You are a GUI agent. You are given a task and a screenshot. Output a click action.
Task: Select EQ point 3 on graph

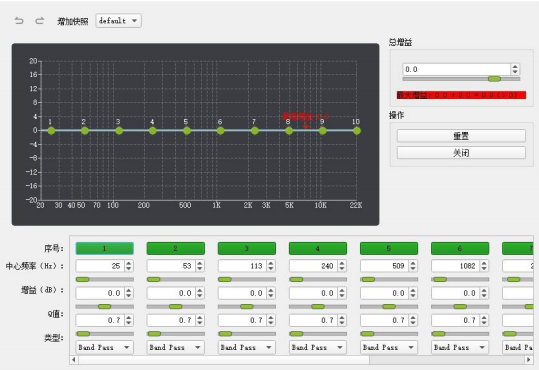click(119, 131)
